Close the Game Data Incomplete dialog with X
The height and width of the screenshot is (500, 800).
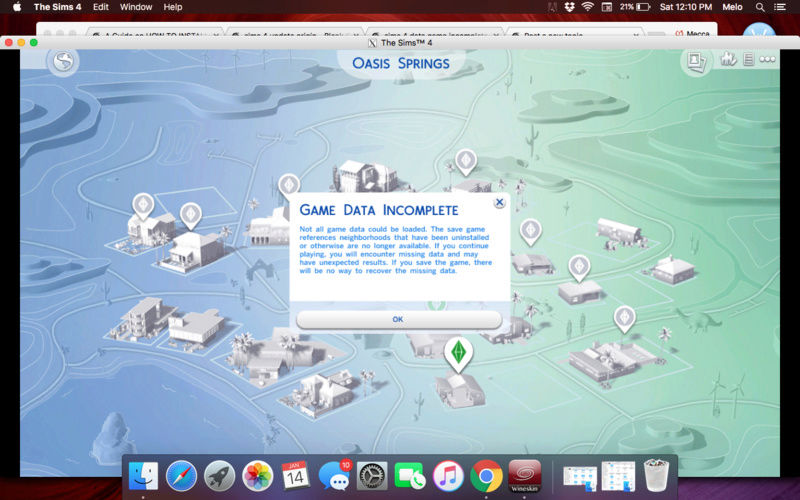point(499,203)
